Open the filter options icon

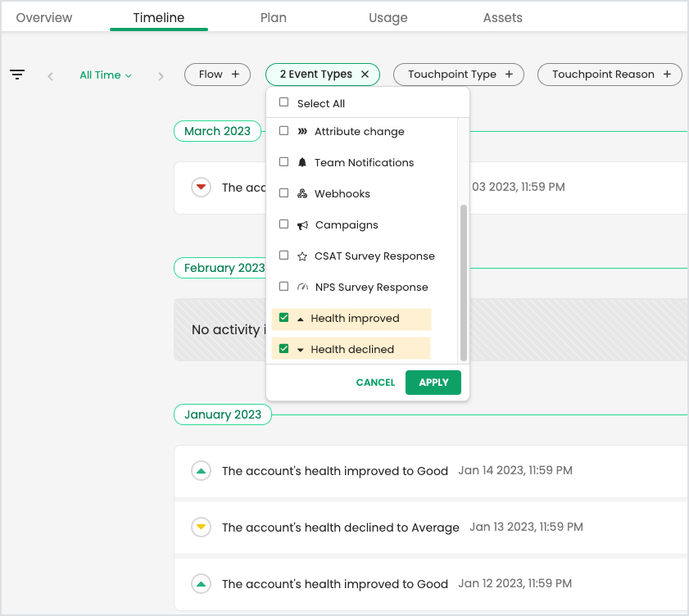click(x=17, y=75)
